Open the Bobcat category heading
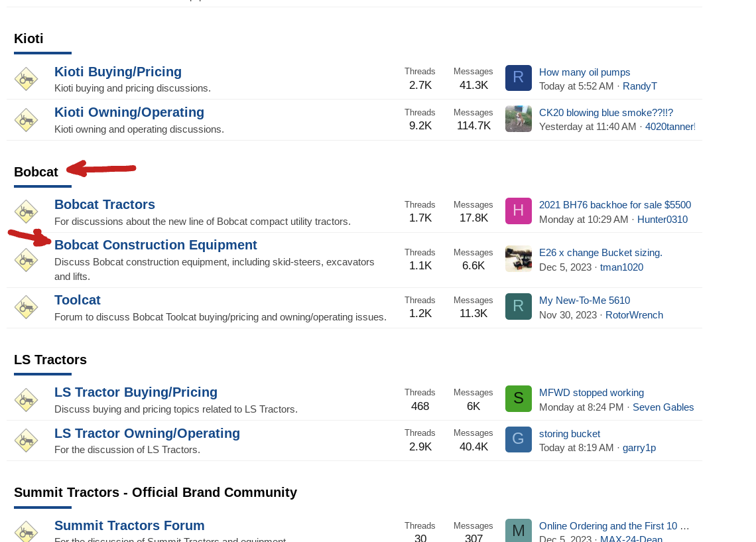Image resolution: width=756 pixels, height=542 pixels. [x=36, y=172]
